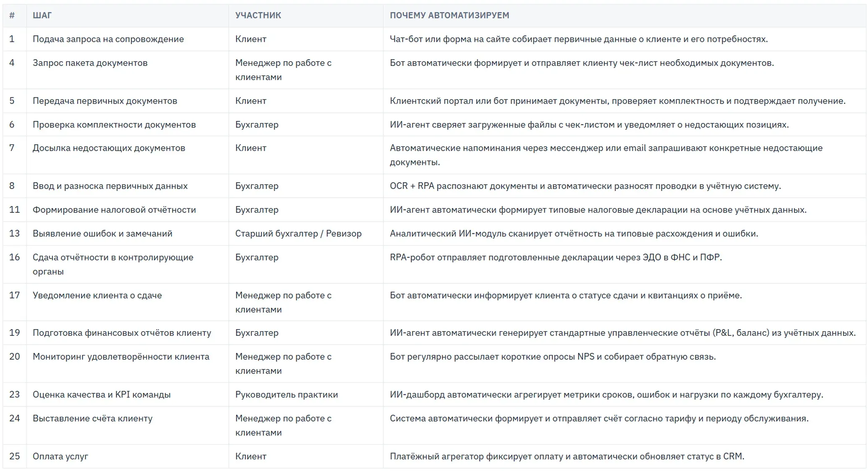Click the text about P&L reports
Image resolution: width=868 pixels, height=471 pixels.
[x=622, y=333]
